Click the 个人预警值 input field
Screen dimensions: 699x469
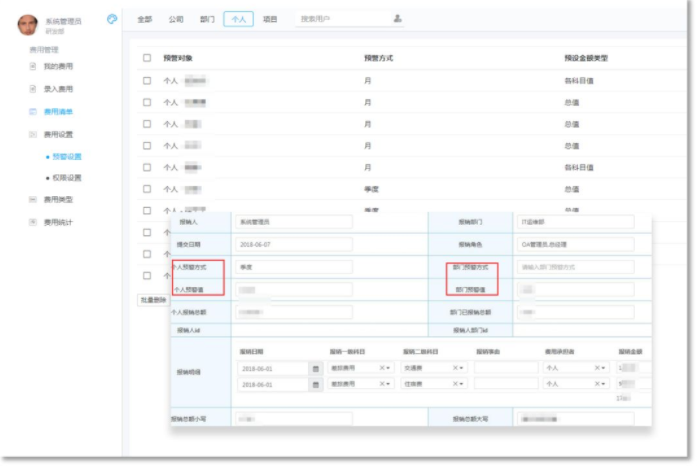coord(294,290)
